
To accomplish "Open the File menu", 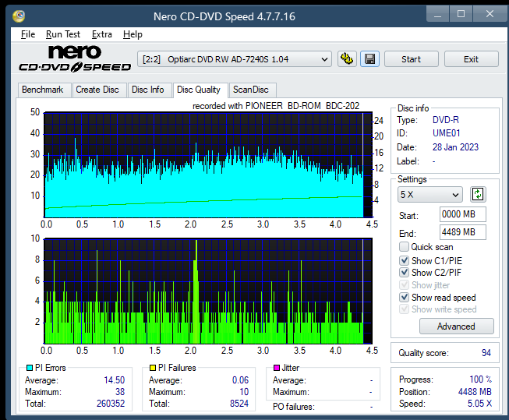I will pyautogui.click(x=28, y=34).
